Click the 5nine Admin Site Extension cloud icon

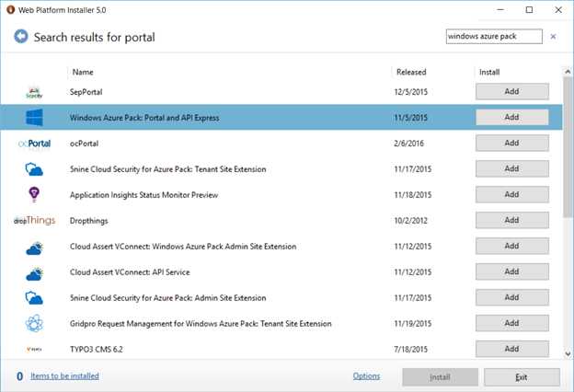coord(34,298)
